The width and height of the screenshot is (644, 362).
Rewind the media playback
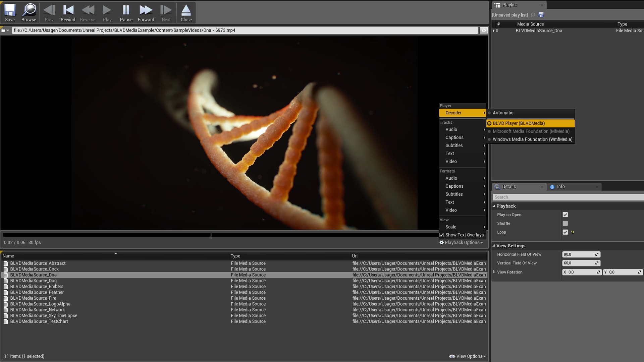coord(68,13)
